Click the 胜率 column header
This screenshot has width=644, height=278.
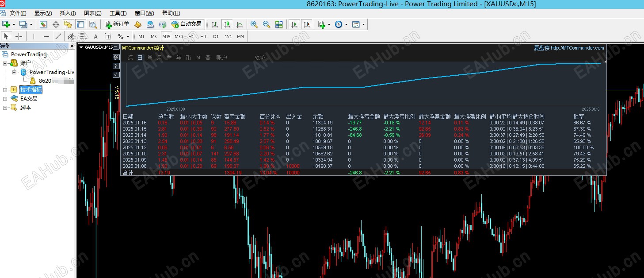pyautogui.click(x=579, y=116)
